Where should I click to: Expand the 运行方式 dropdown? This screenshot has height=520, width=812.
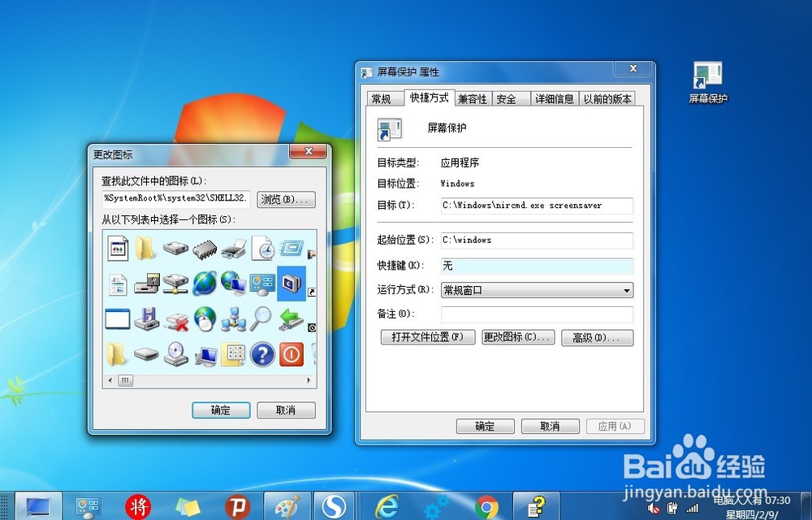coord(537,290)
